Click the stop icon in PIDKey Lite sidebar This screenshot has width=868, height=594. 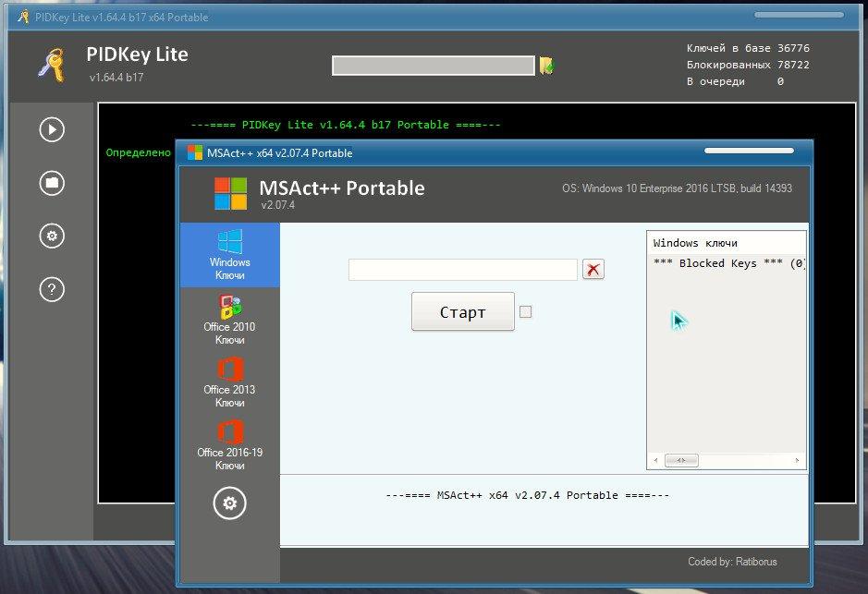pos(52,183)
